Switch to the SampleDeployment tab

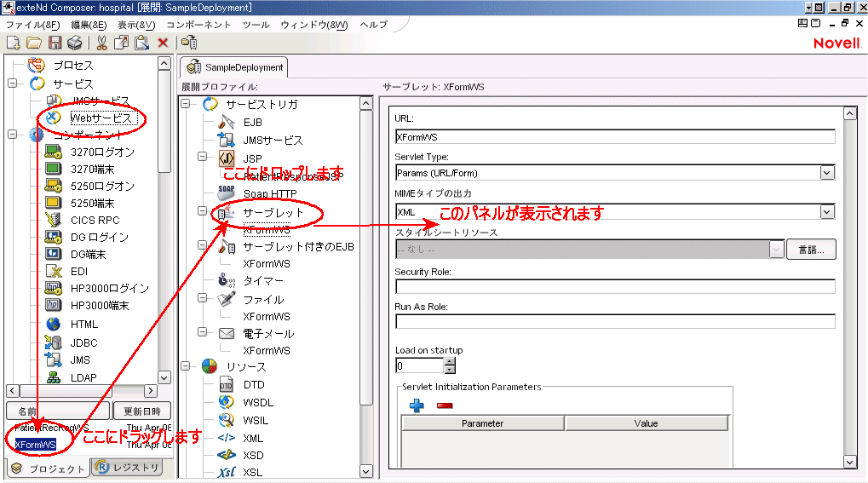coord(234,67)
